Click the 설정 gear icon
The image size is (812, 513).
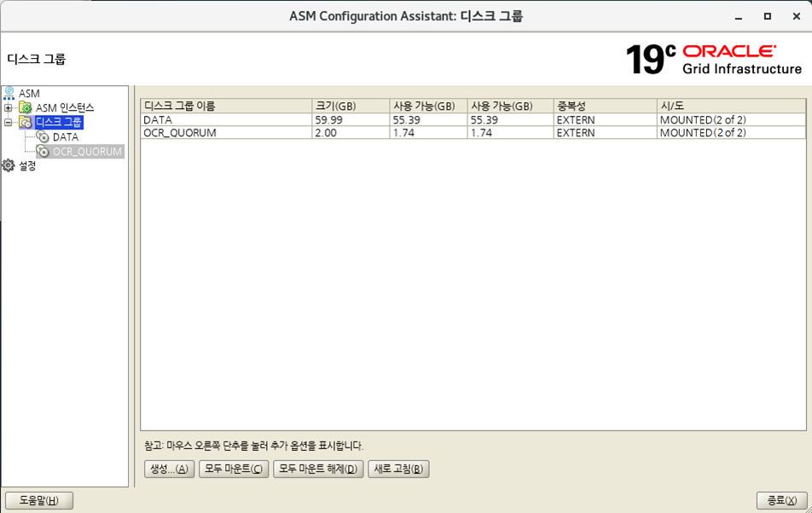click(9, 166)
